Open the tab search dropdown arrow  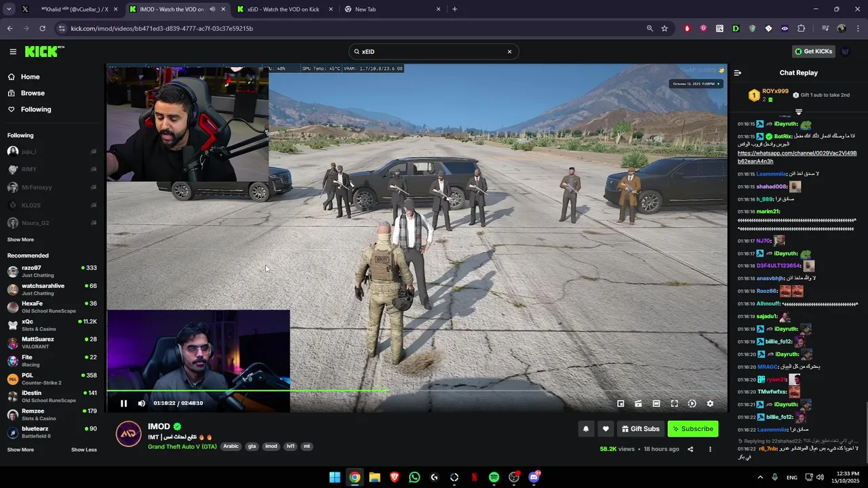[9, 9]
